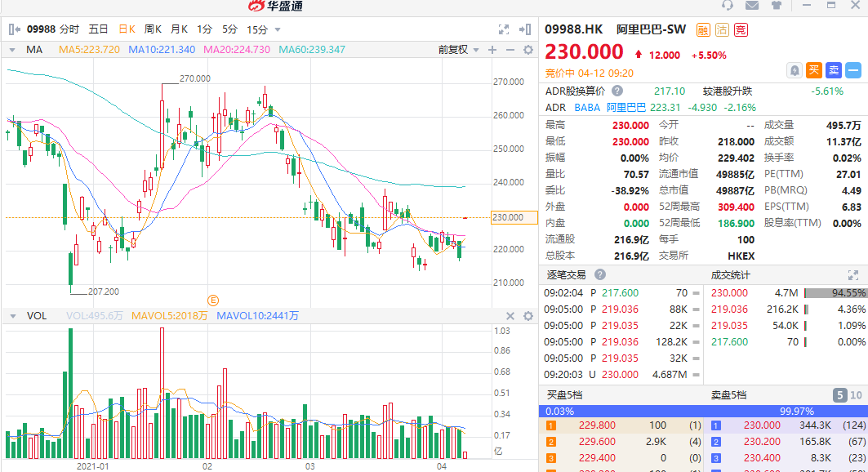Close the VOL indicator panel
The height and width of the screenshot is (472, 868).
tap(510, 316)
